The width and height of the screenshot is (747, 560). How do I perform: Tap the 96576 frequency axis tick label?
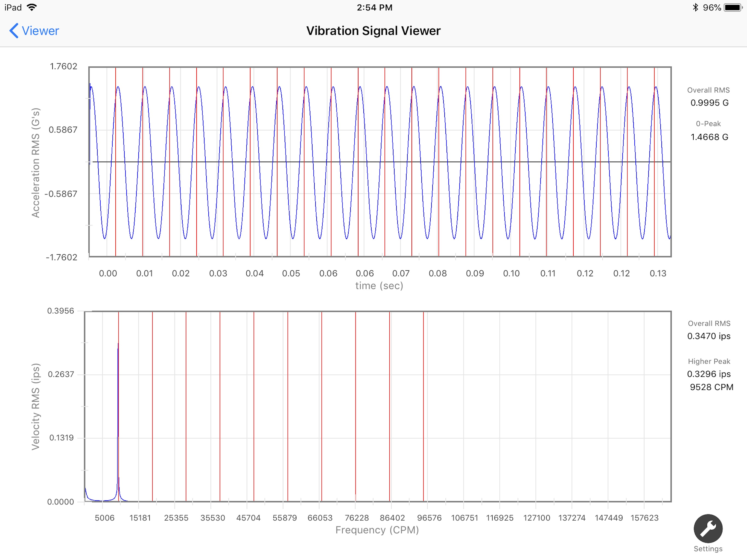tap(429, 518)
